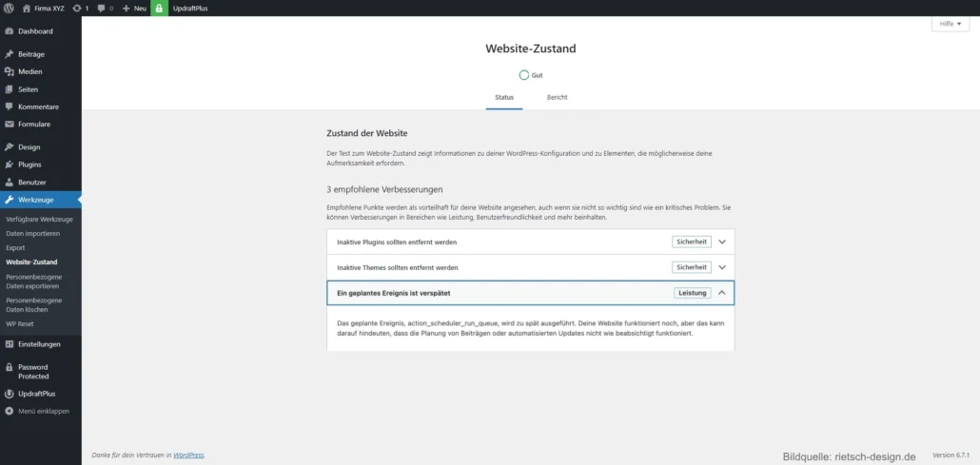Collapse menu via Menü einklappen arrow icon
Screen dimensions: 980x465
(x=10, y=411)
